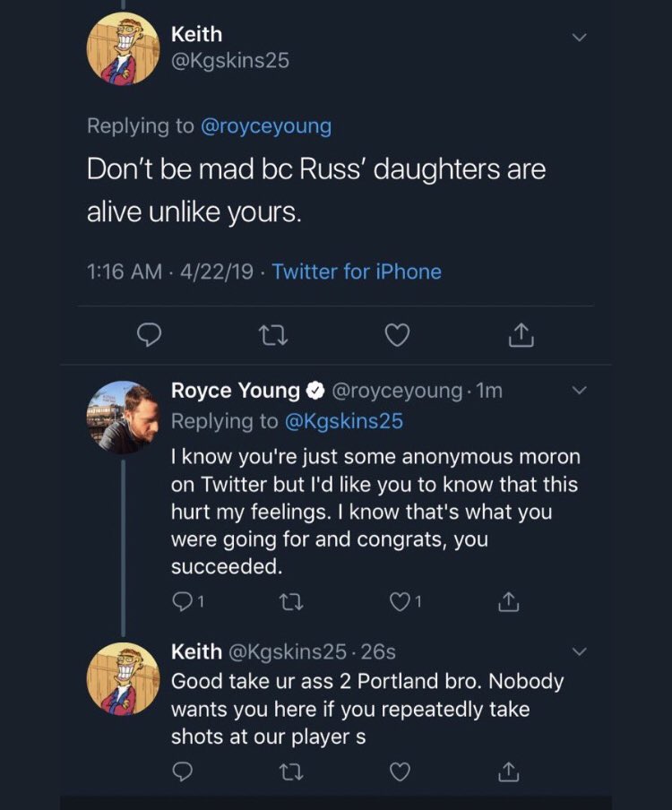Reply to Keith's Portland tweet

click(182, 771)
